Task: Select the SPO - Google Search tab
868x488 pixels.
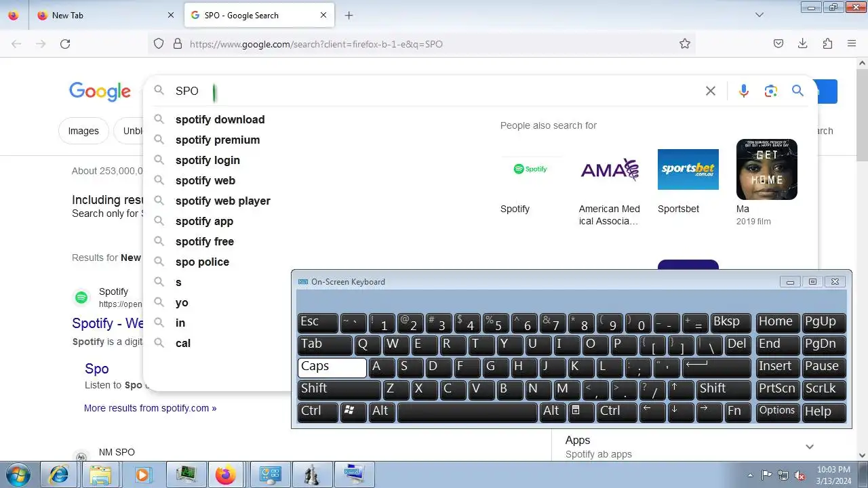Action: click(x=260, y=15)
